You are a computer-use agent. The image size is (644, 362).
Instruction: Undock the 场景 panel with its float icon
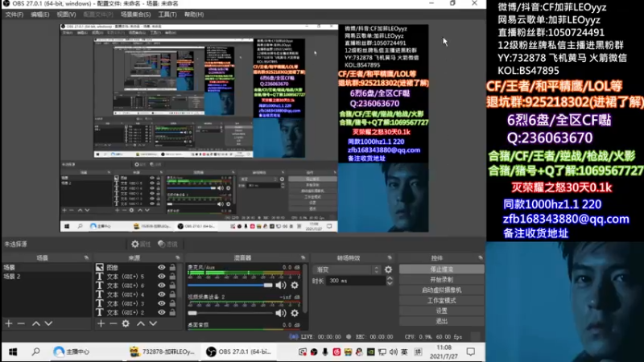(86, 257)
